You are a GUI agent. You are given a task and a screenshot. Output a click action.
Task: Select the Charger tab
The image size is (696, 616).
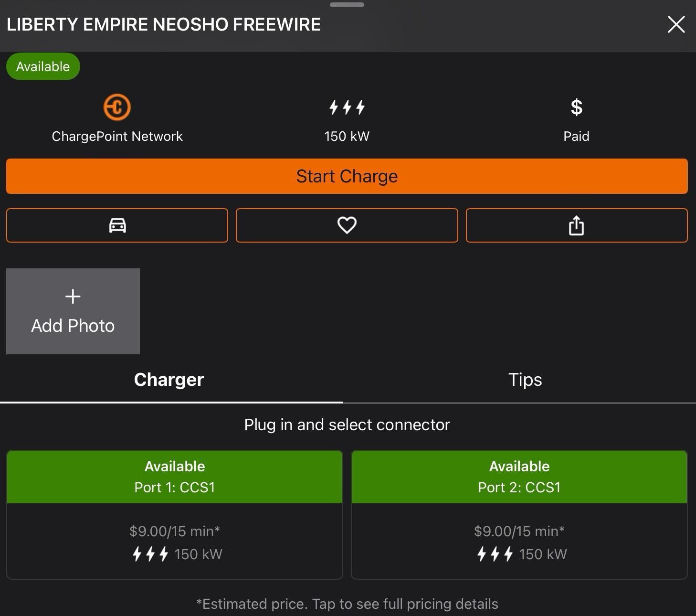[169, 380]
